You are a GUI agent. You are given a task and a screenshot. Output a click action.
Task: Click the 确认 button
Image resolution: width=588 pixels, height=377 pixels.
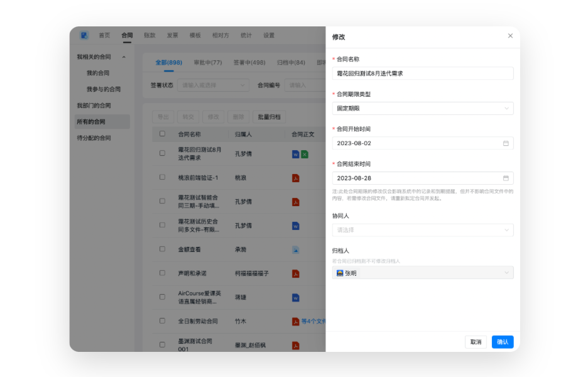(x=503, y=342)
